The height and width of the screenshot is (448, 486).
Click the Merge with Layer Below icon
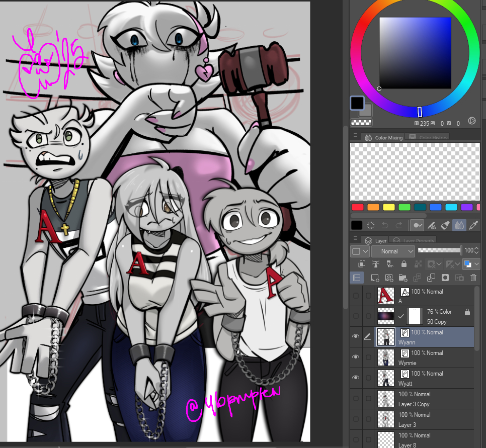coord(431,278)
